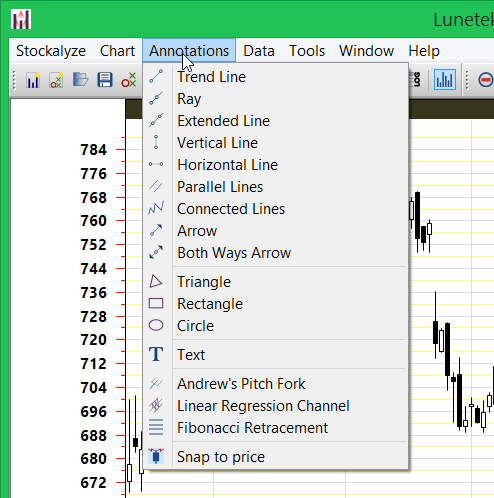The width and height of the screenshot is (494, 498).
Task: Click the Triangle shape icon
Action: pyautogui.click(x=156, y=281)
